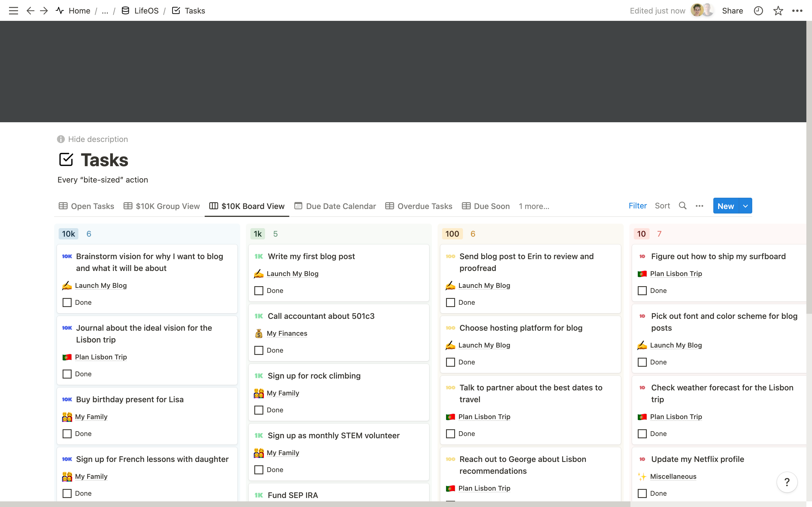Screen dimensions: 812x507
Task: Favorite this page with the star
Action: pos(778,11)
